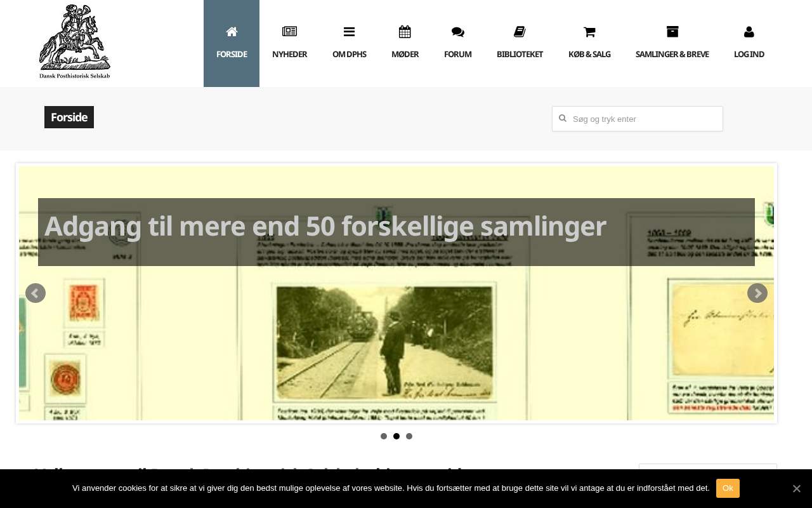Screen dimensions: 812x508
Task: Click the calendar icon above Møder
Action: (x=405, y=32)
